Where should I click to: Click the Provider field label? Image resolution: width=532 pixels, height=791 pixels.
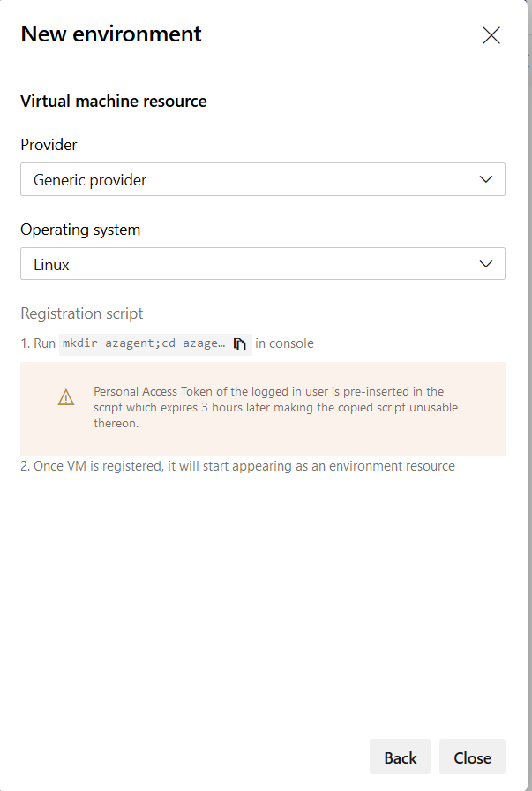(49, 145)
